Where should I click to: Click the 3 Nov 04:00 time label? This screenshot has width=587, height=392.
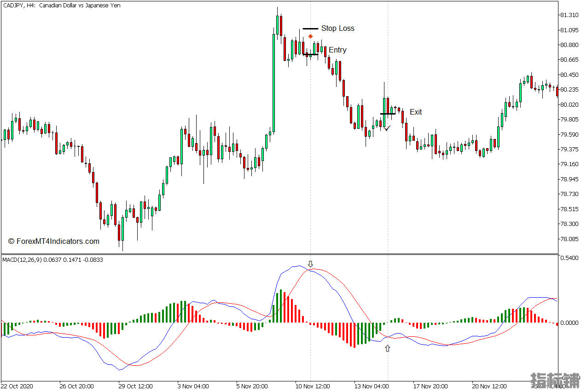(193, 386)
